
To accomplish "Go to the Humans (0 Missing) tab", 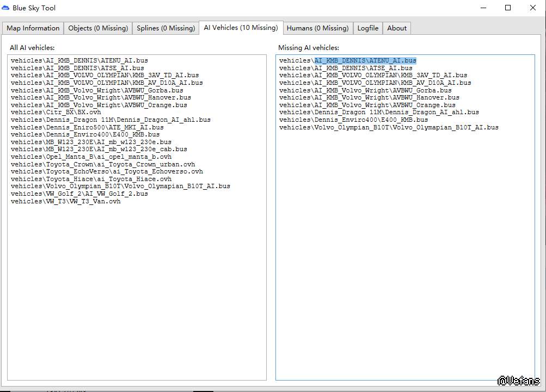I will click(317, 28).
